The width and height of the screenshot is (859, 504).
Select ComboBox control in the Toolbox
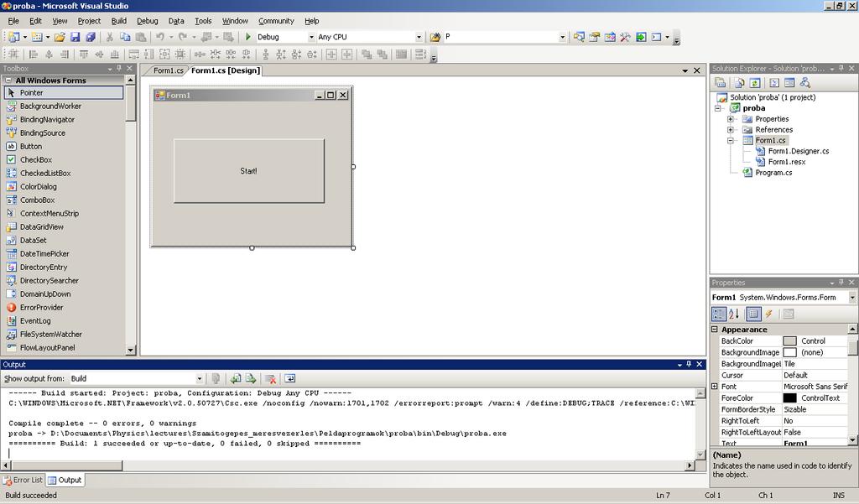(x=37, y=200)
